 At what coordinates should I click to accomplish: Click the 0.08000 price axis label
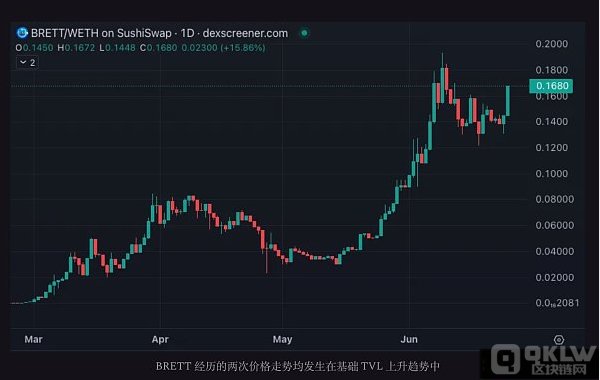(x=554, y=199)
